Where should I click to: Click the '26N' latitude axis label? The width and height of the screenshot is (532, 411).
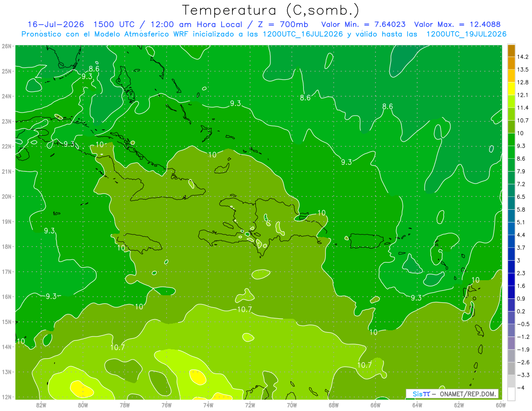(6, 46)
